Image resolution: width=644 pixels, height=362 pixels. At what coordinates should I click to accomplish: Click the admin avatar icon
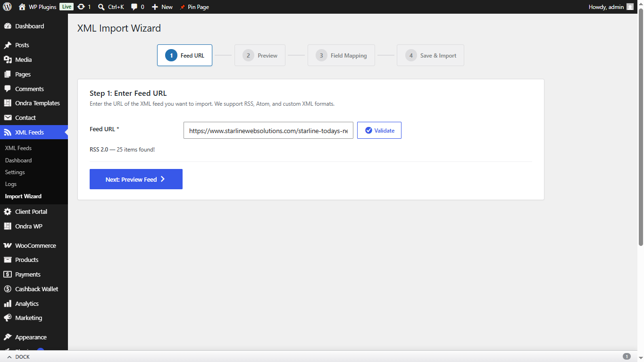(x=630, y=7)
